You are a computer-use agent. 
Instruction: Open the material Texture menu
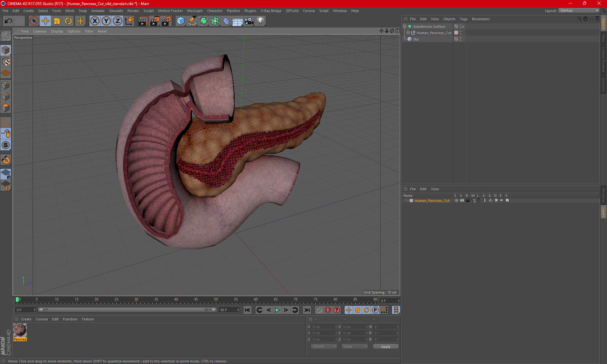[88, 319]
